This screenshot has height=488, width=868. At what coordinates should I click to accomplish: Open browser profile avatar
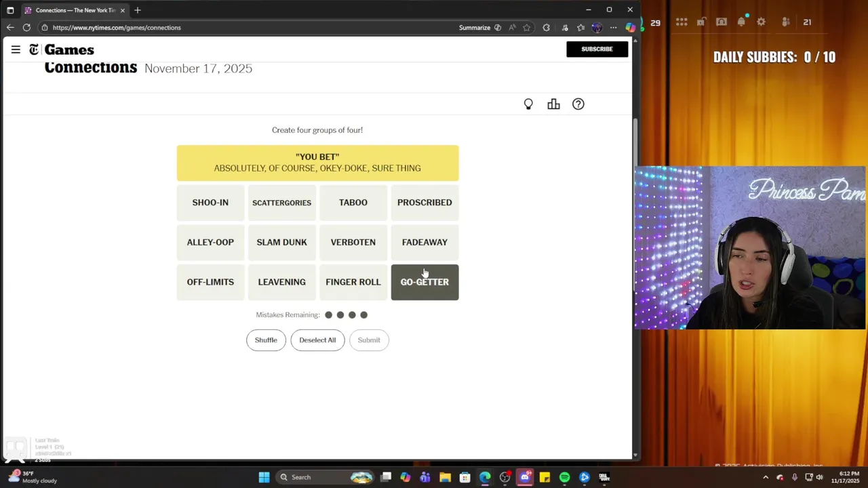(x=597, y=28)
